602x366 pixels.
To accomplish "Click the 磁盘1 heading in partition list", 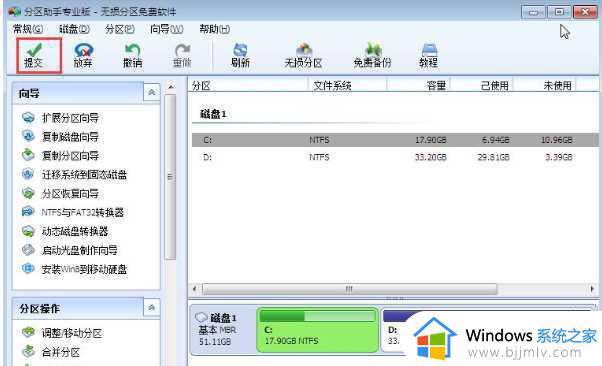I will (x=213, y=114).
